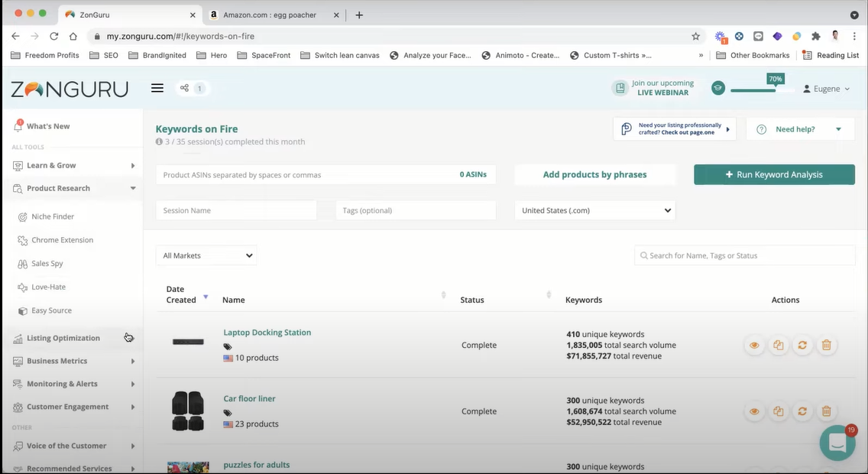Click the info icon beside sessions completed
Screen dimensions: 868x474
159,141
